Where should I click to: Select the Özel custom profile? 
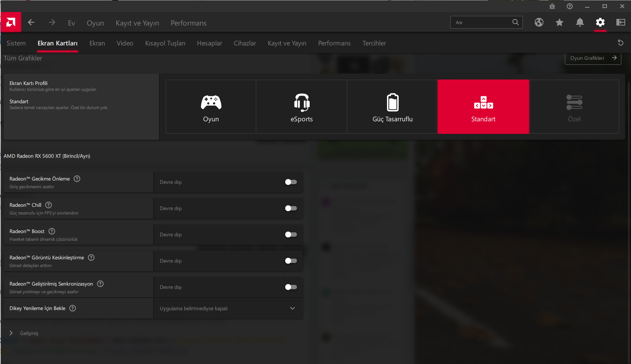point(574,107)
